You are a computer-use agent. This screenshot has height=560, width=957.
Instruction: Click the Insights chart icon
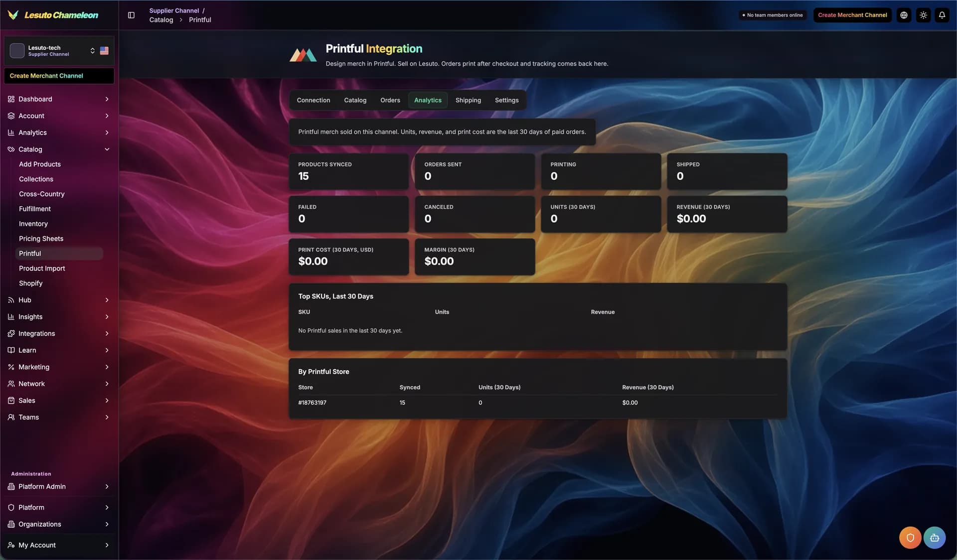click(11, 317)
